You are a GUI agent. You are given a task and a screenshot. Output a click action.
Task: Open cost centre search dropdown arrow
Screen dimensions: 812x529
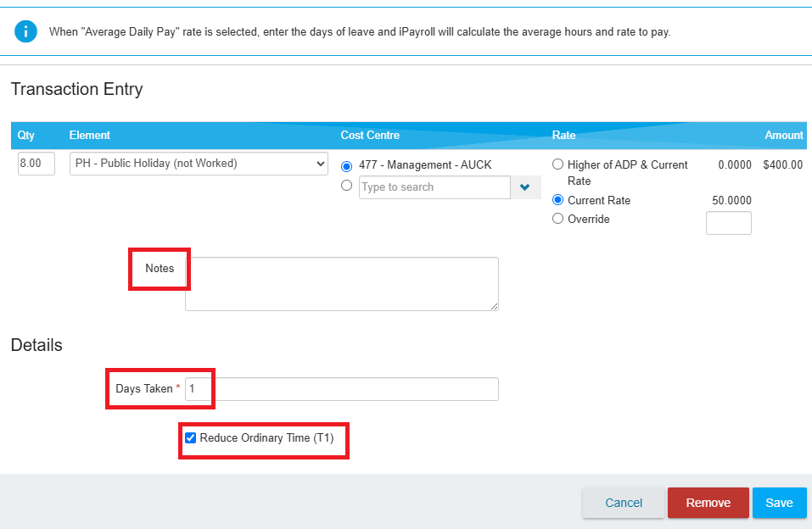(525, 187)
